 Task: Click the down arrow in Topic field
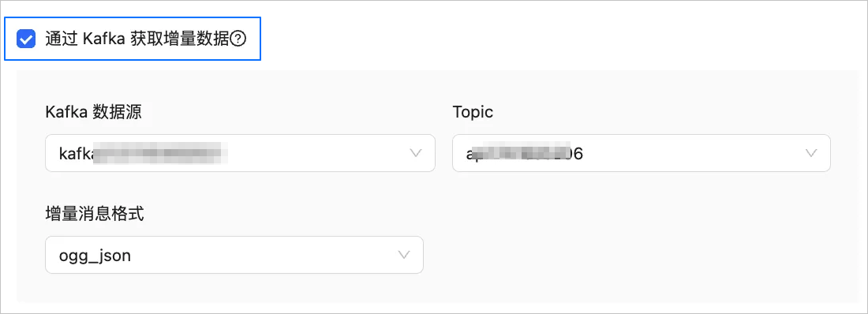coord(811,153)
